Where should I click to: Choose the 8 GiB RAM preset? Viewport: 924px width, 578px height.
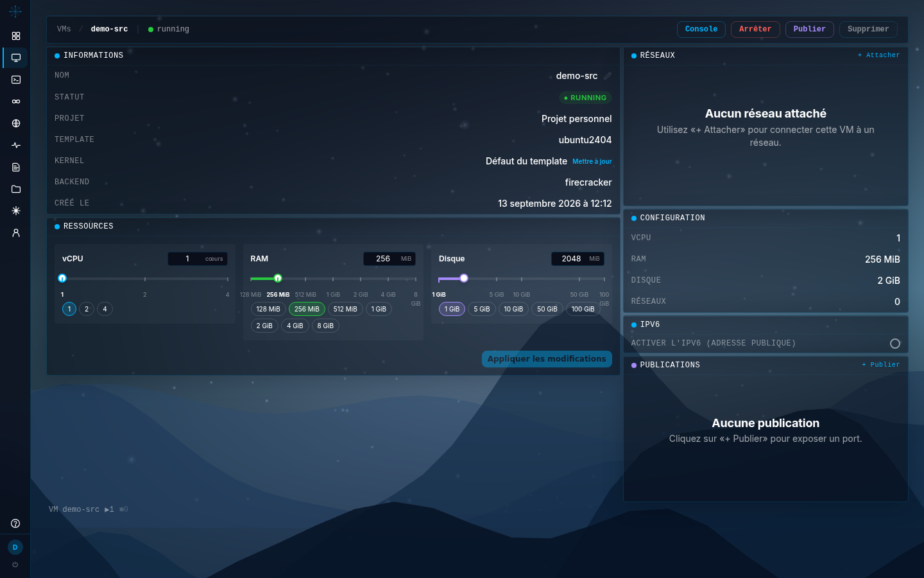(325, 326)
